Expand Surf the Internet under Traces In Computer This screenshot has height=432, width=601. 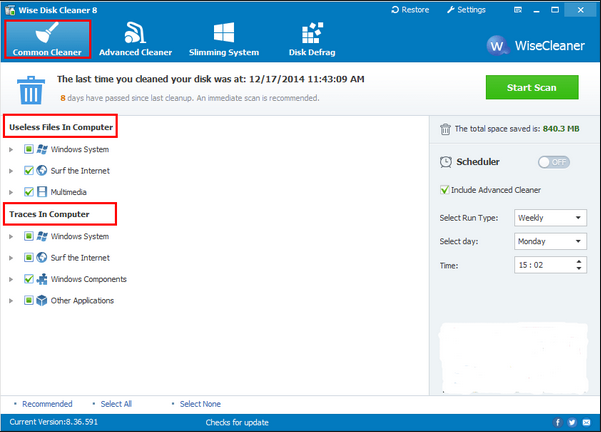pos(11,258)
